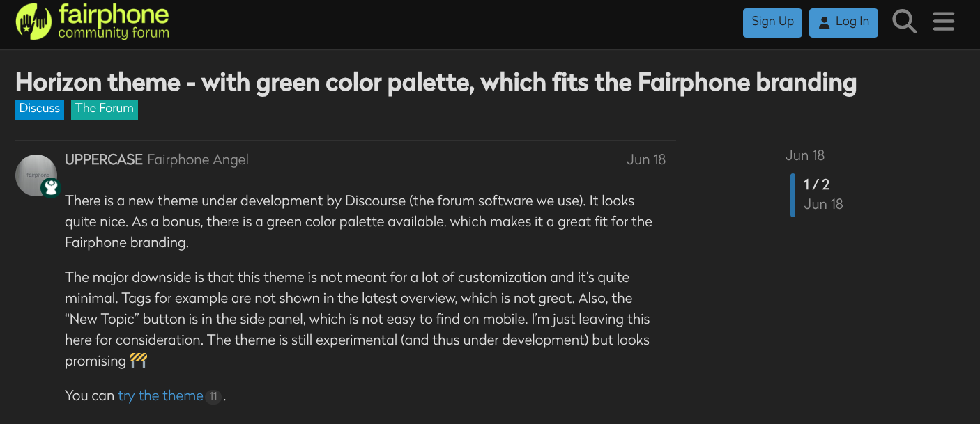Open the hamburger menu icon

(x=943, y=22)
